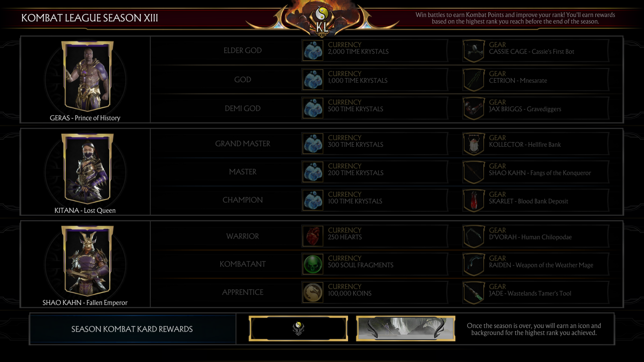
Task: Select the Apprentice rank row
Action: point(387,293)
